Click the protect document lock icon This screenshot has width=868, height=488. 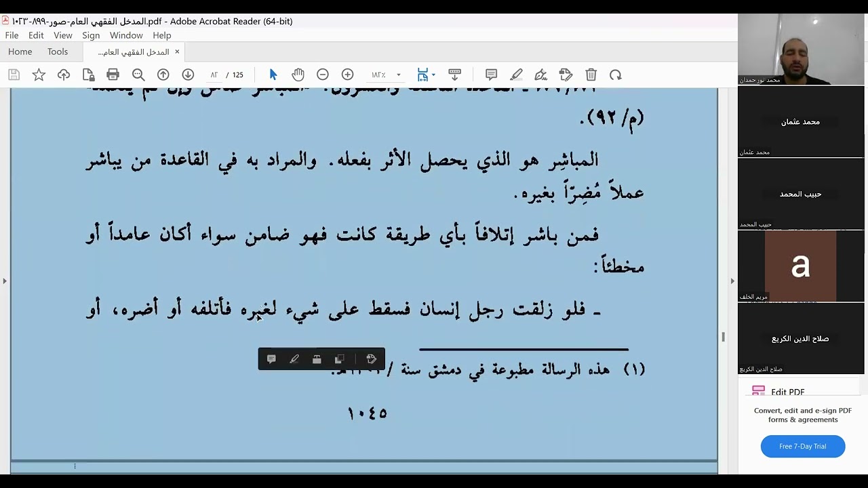88,75
